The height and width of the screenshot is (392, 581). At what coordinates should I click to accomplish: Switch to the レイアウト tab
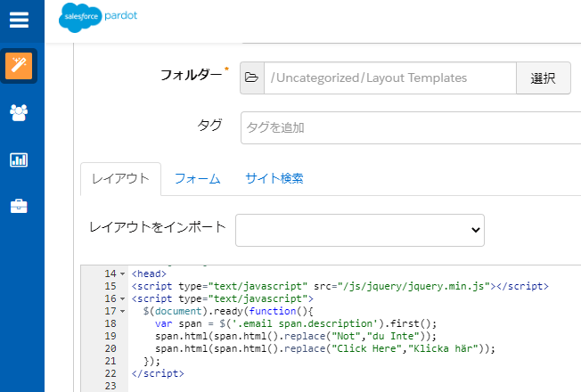[120, 178]
